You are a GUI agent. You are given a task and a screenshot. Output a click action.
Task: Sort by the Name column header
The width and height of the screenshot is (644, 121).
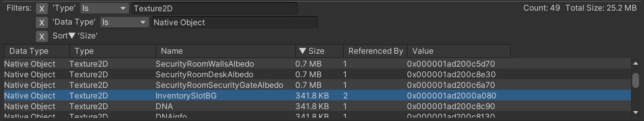click(225, 51)
